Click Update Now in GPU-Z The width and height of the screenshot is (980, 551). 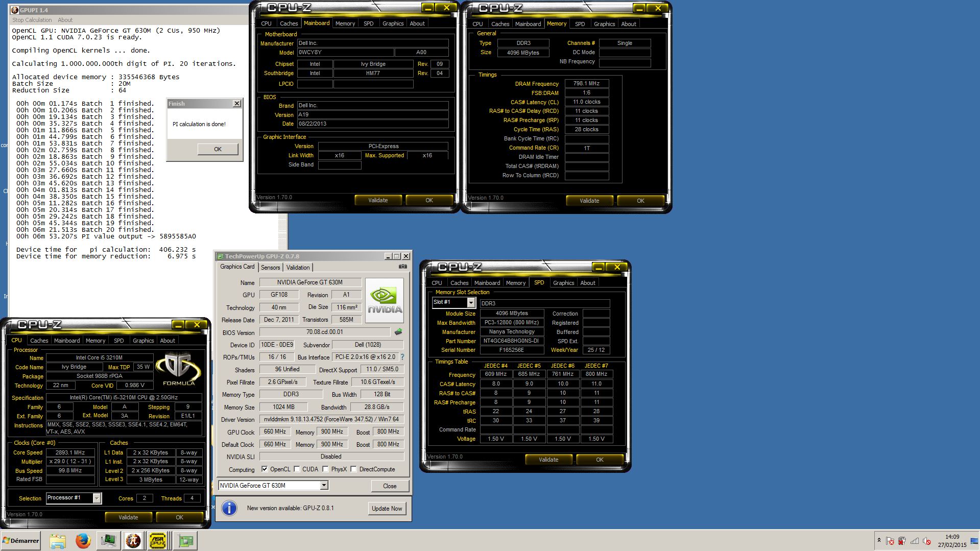click(x=387, y=509)
